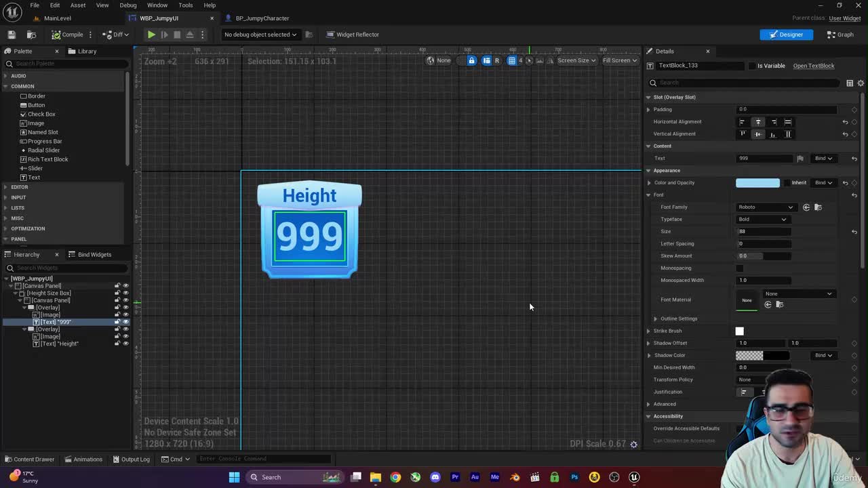The height and width of the screenshot is (488, 868).
Task: Click the Compile blueprint button
Action: (x=67, y=35)
